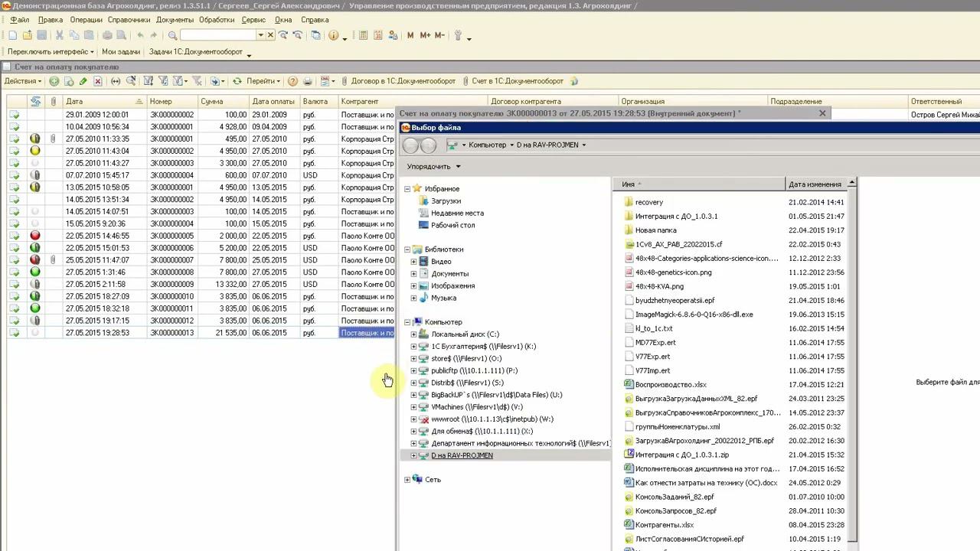
Task: Open the Справочники menu
Action: point(129,20)
